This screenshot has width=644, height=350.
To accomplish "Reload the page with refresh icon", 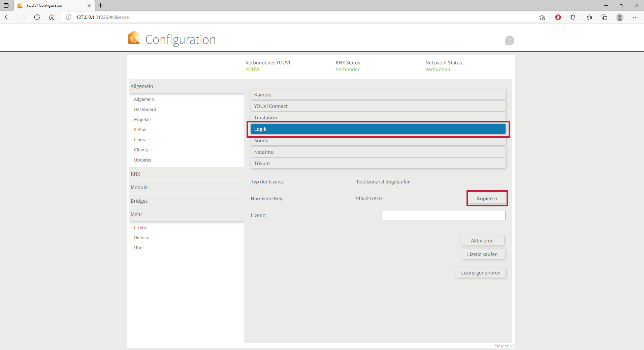I will click(x=37, y=17).
